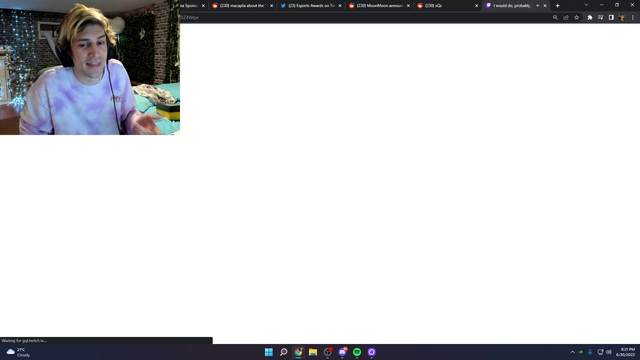Open Discord from the taskbar
This screenshot has height=360, width=640.
click(342, 352)
